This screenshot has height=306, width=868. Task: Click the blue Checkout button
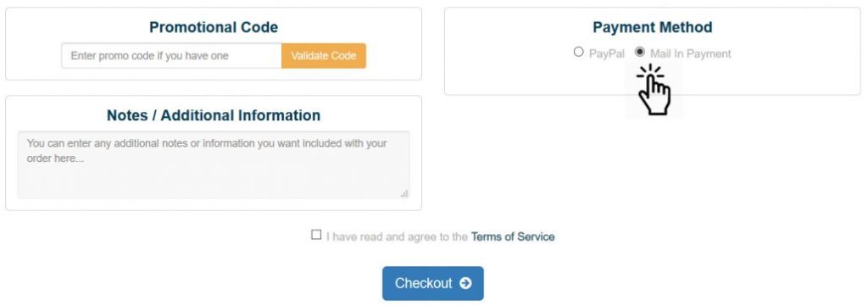(x=433, y=283)
